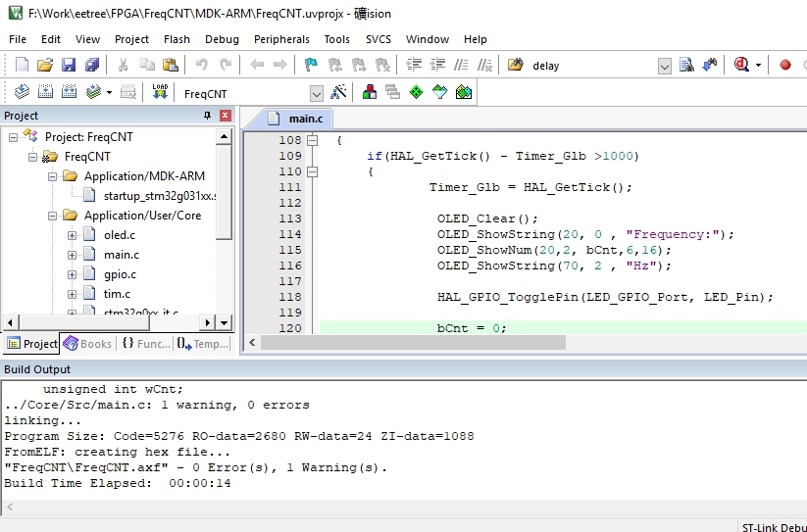Click the Open file folder icon

coord(45,65)
